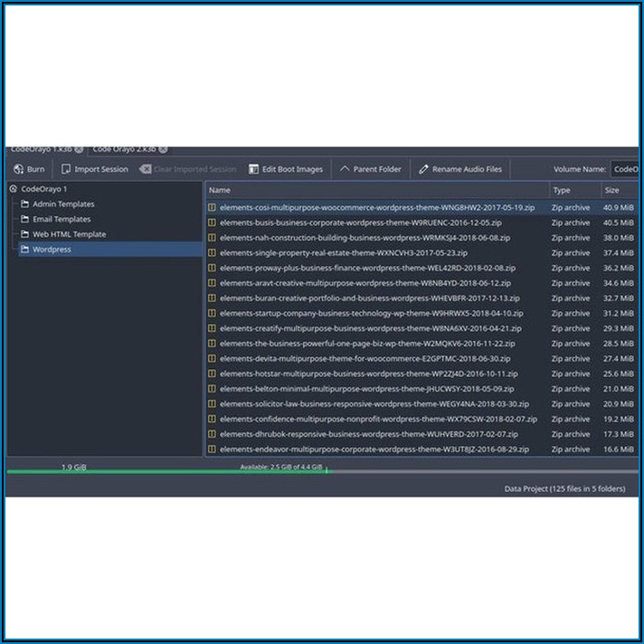Click the Edit Boot Images icon
This screenshot has width=644, height=644.
[253, 169]
